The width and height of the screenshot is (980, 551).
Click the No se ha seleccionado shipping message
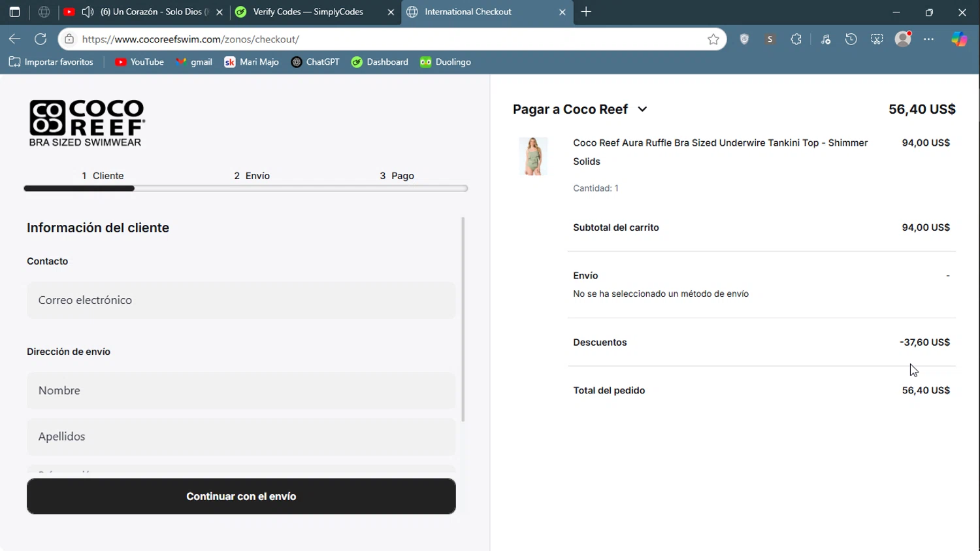(661, 294)
